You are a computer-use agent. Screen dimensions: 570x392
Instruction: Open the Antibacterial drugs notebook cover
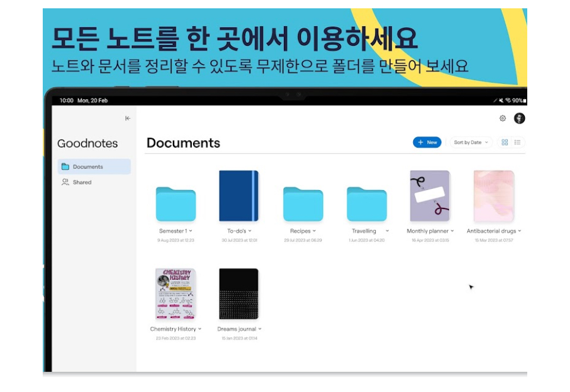pos(493,195)
